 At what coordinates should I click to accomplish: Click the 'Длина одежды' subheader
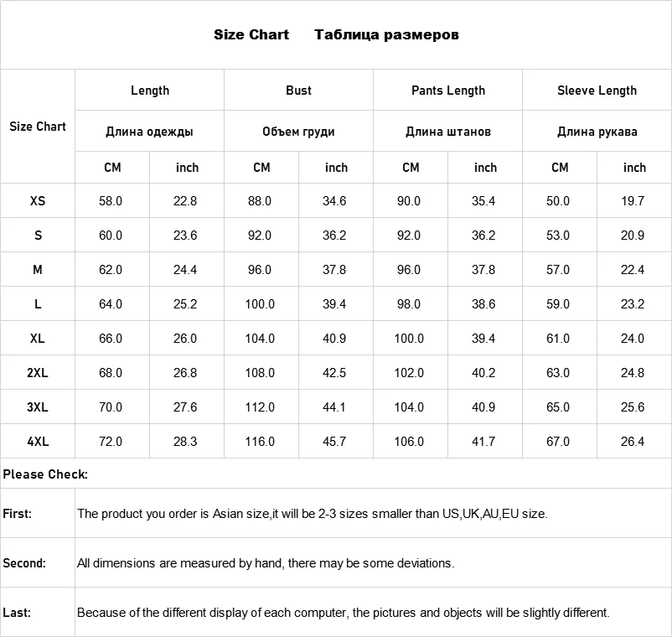(150, 132)
